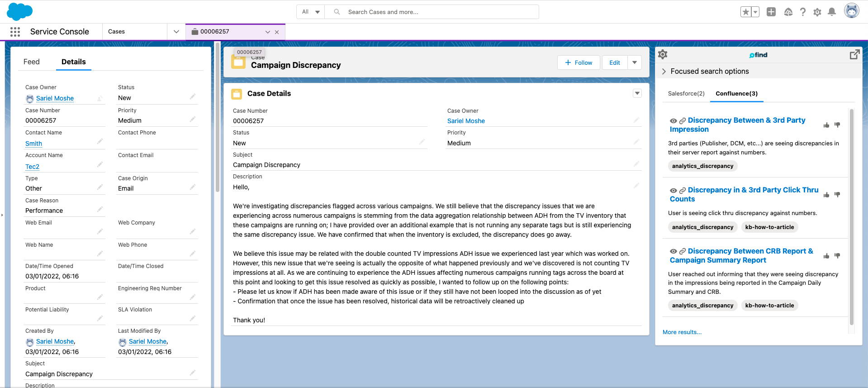Viewport: 868px width, 388px height.
Task: Pop out the find panel
Action: [854, 54]
